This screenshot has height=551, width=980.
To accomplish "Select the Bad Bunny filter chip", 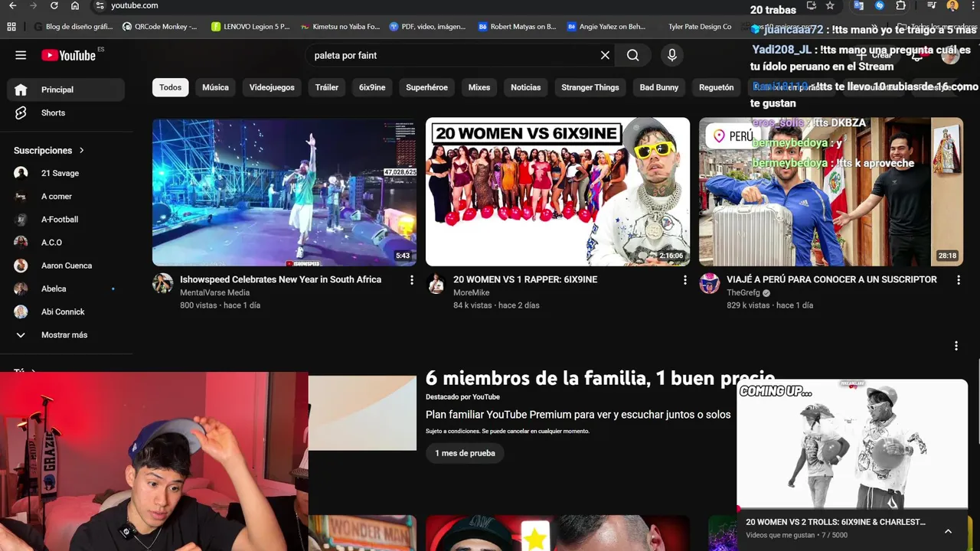I will [x=659, y=87].
